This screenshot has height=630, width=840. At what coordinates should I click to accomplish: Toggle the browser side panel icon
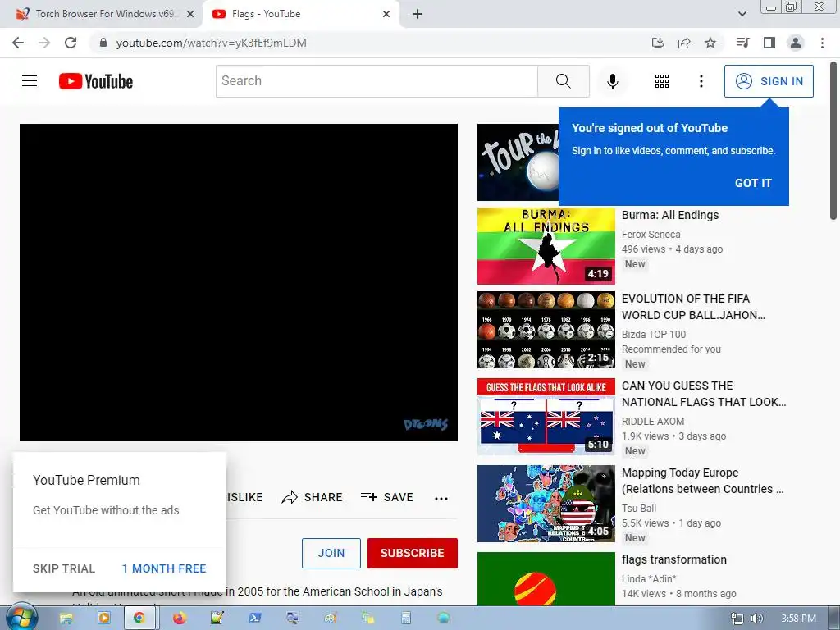pyautogui.click(x=769, y=43)
